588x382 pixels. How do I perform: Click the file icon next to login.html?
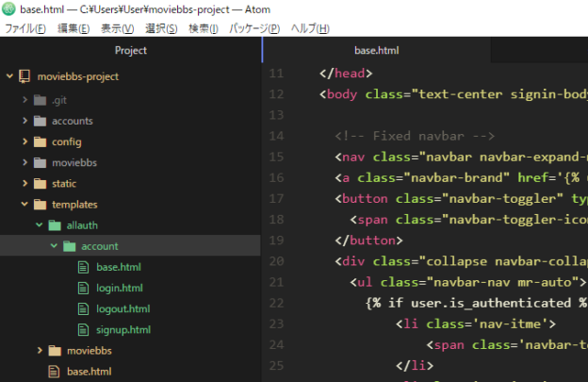pos(85,288)
